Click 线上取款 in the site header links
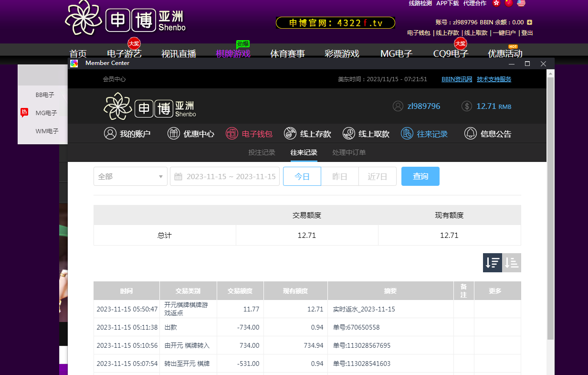588x375 pixels. 476,33
